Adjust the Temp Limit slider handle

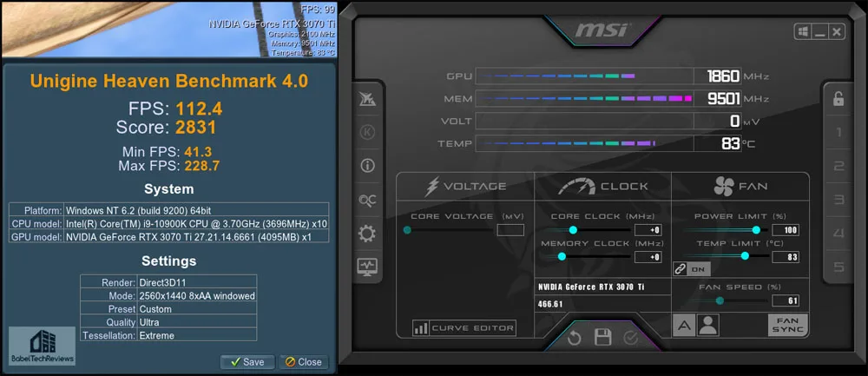pos(745,256)
